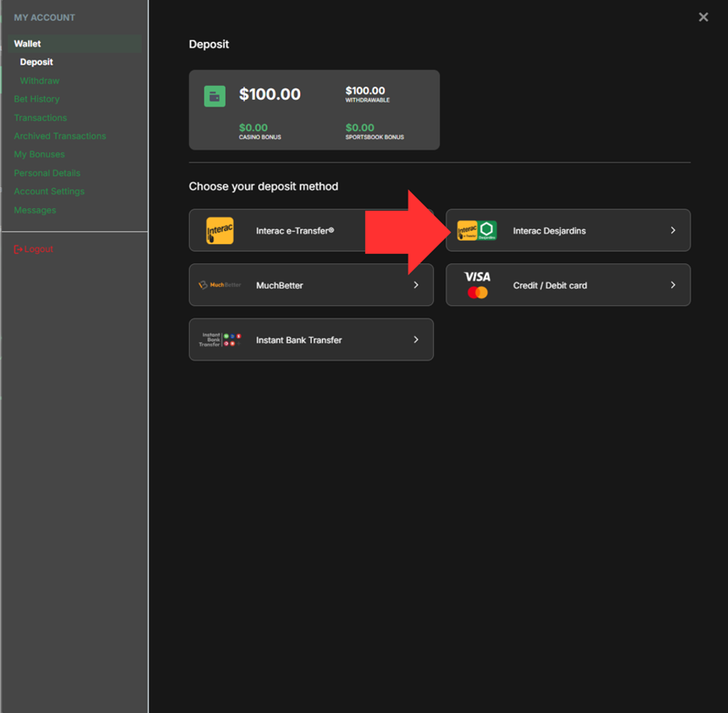Open Account Settings from the sidebar
The width and height of the screenshot is (728, 713).
49,191
